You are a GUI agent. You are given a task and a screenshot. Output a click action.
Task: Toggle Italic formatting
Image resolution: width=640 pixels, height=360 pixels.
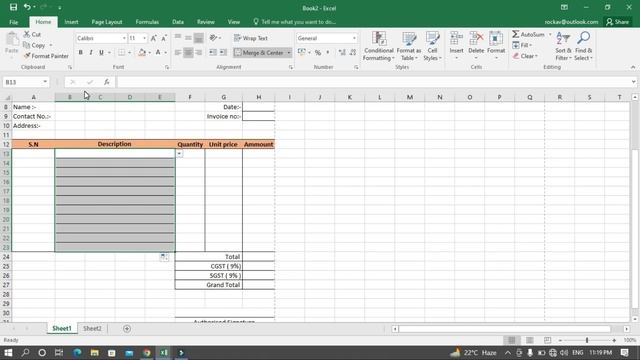coord(91,53)
